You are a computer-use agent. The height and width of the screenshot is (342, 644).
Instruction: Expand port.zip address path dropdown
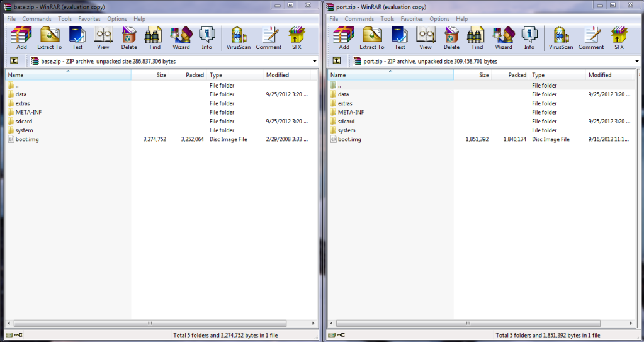(x=636, y=61)
